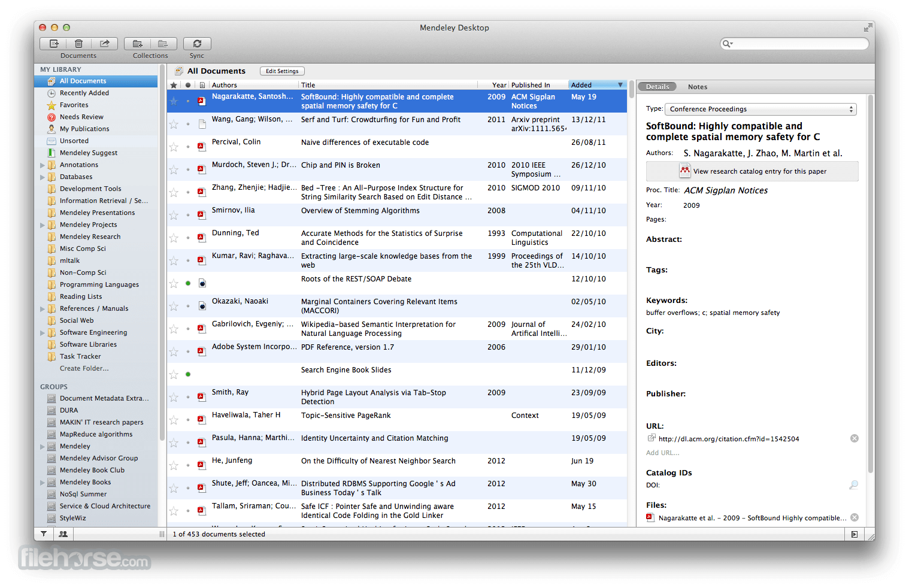Star the Naive differences of executable code document
The width and height of the screenshot is (909, 588).
174,147
